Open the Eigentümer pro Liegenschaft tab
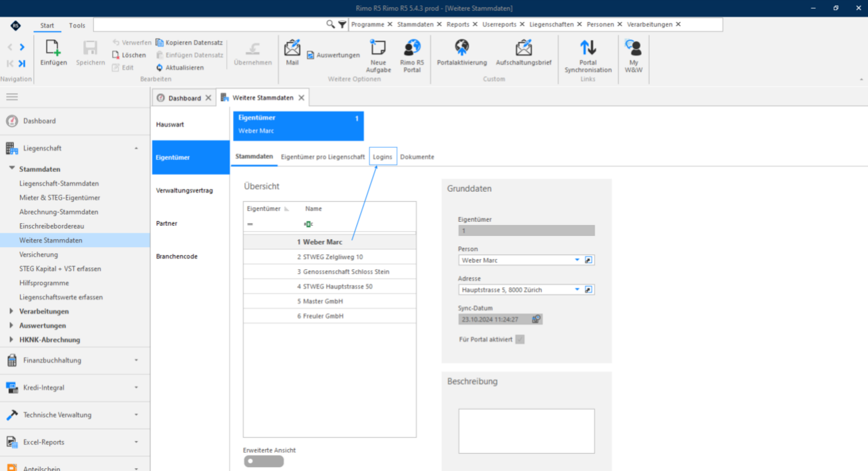 tap(323, 157)
